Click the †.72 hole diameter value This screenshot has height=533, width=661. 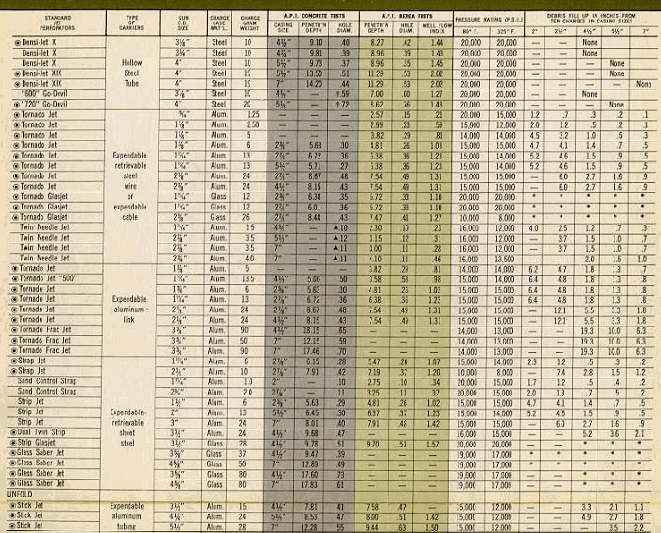(343, 104)
